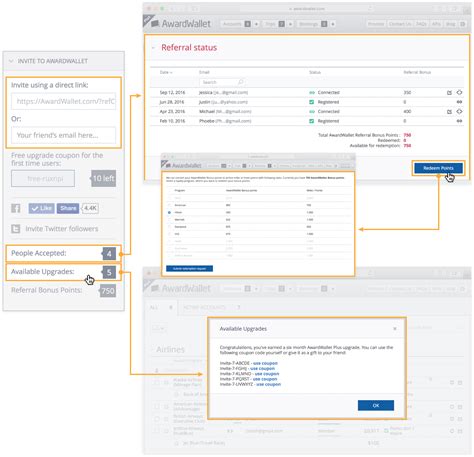Click the direct invite link field
The image size is (474, 457).
click(x=63, y=101)
